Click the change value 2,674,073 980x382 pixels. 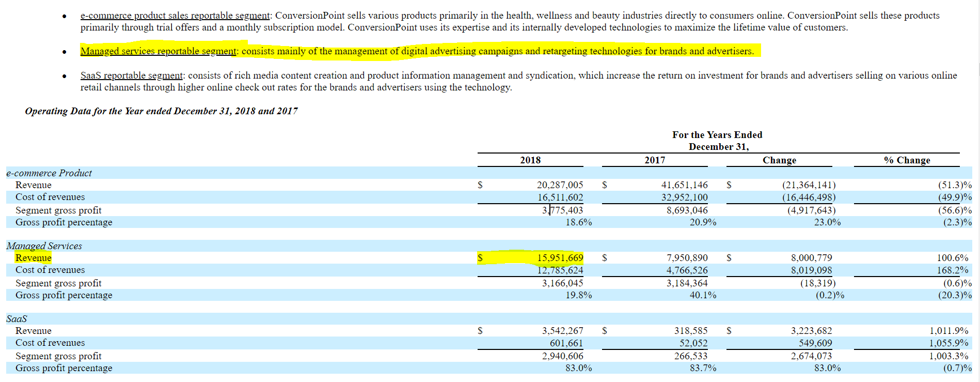point(811,356)
